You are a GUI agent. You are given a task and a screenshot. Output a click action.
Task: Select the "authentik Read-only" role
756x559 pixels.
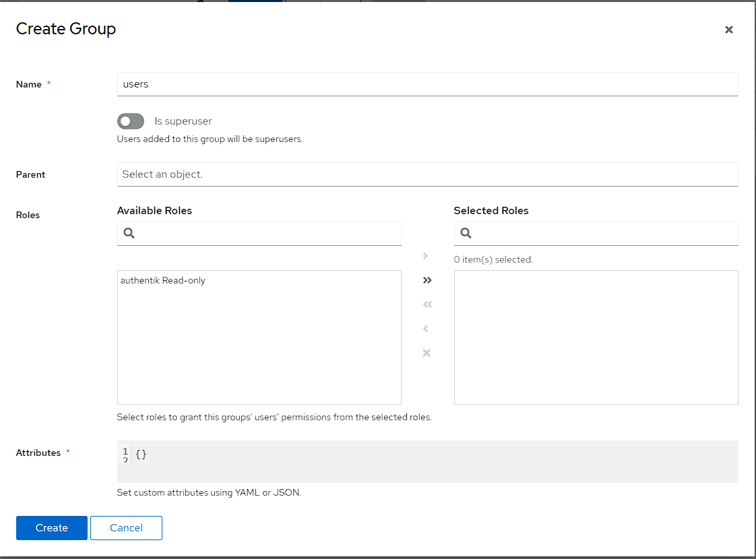tap(163, 281)
